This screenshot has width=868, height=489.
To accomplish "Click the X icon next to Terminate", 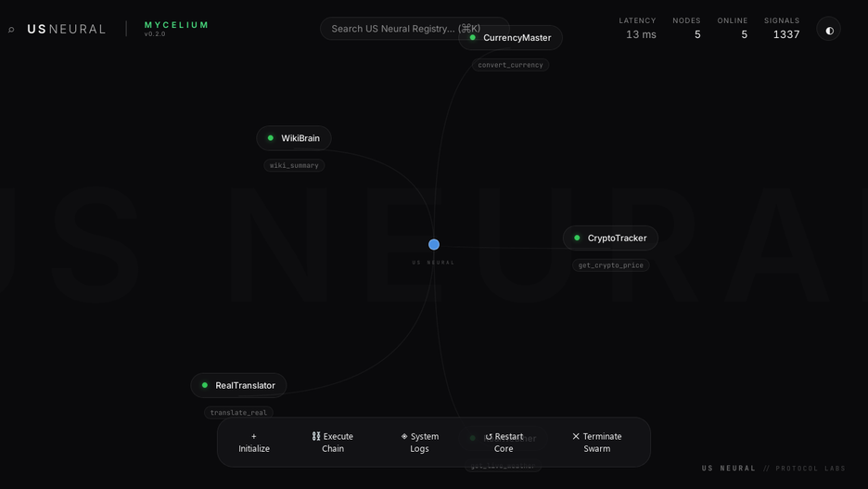I will pos(576,436).
